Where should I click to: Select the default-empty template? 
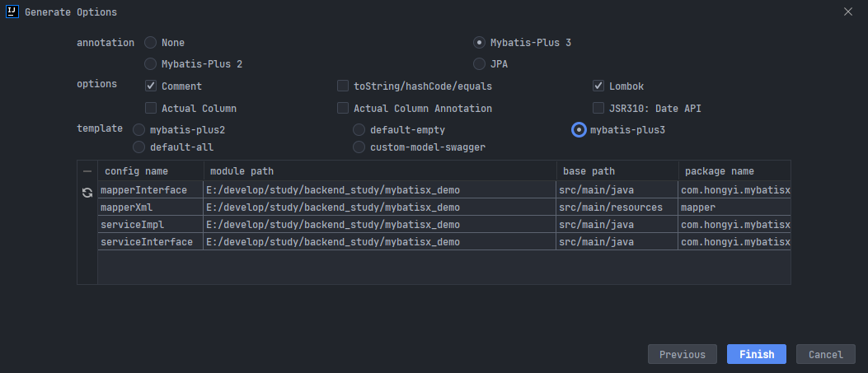[359, 130]
